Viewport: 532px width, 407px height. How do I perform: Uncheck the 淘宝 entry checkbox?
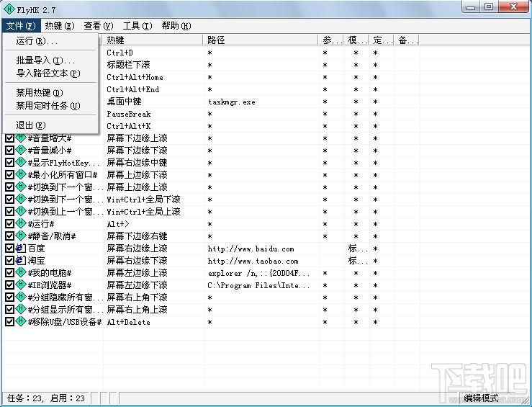[x=10, y=261]
